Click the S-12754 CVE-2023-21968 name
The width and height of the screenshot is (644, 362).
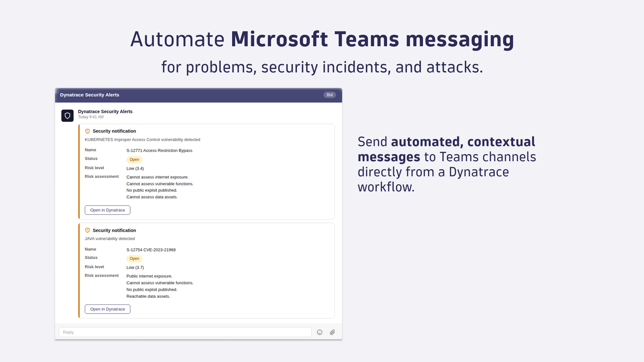(x=151, y=250)
